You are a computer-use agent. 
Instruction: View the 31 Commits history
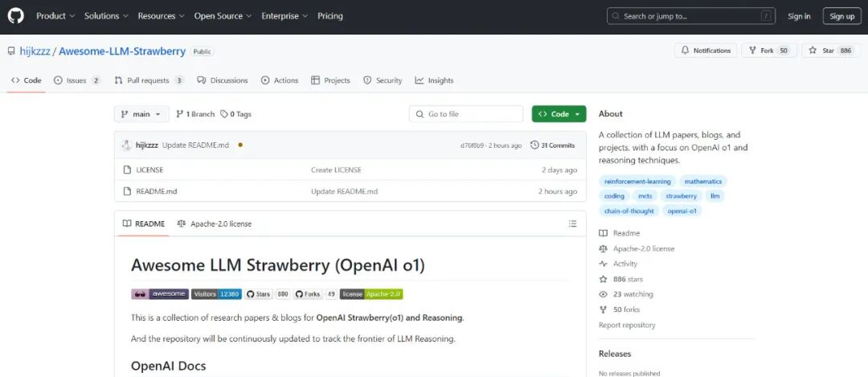(552, 145)
